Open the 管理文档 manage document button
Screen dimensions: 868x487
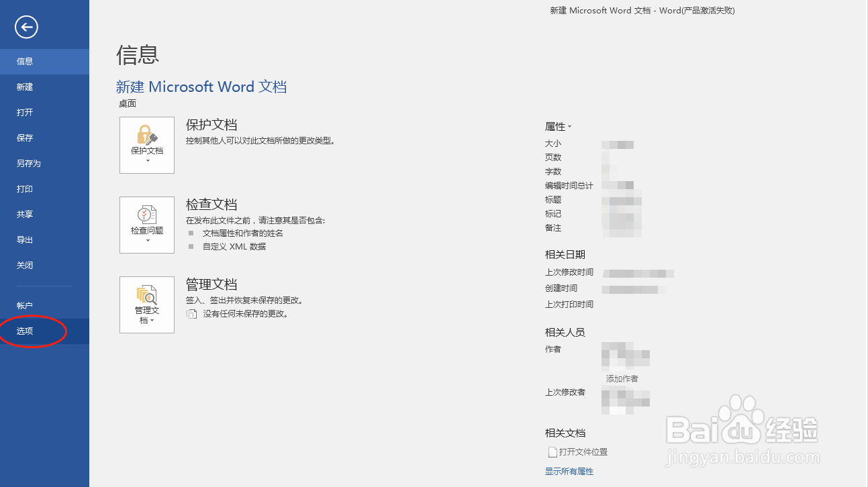(147, 305)
